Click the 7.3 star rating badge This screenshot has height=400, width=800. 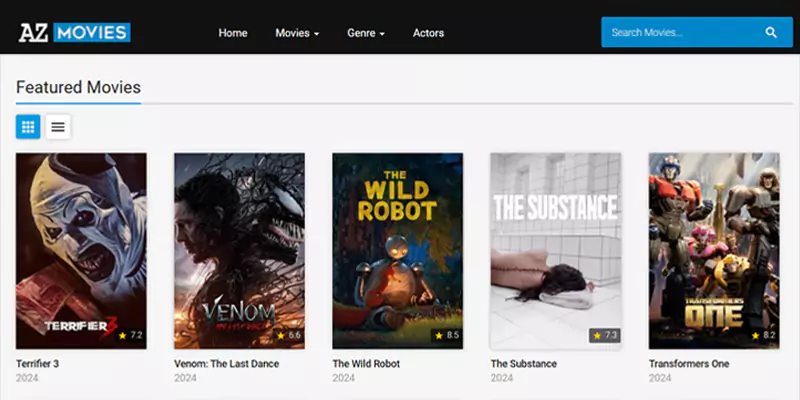click(x=605, y=335)
